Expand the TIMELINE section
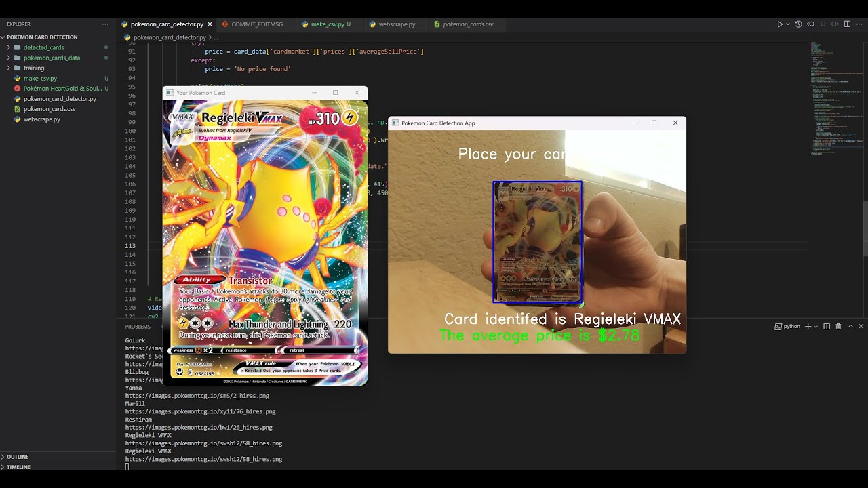The width and height of the screenshot is (868, 488). [x=58, y=467]
